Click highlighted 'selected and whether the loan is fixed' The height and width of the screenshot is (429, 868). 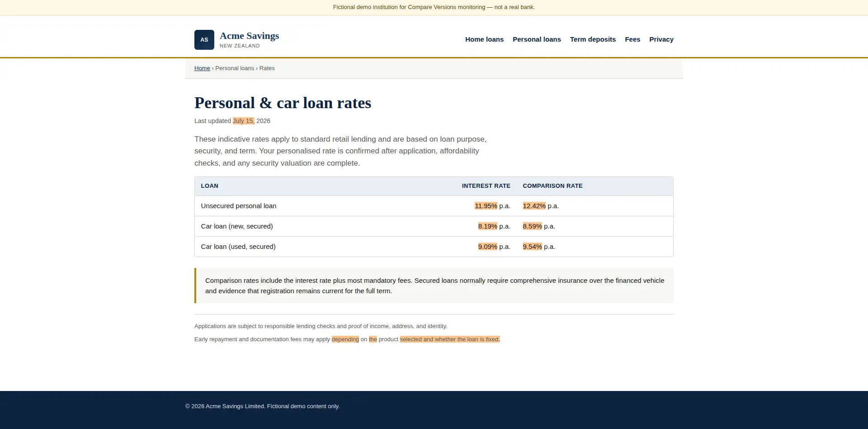[x=450, y=339]
